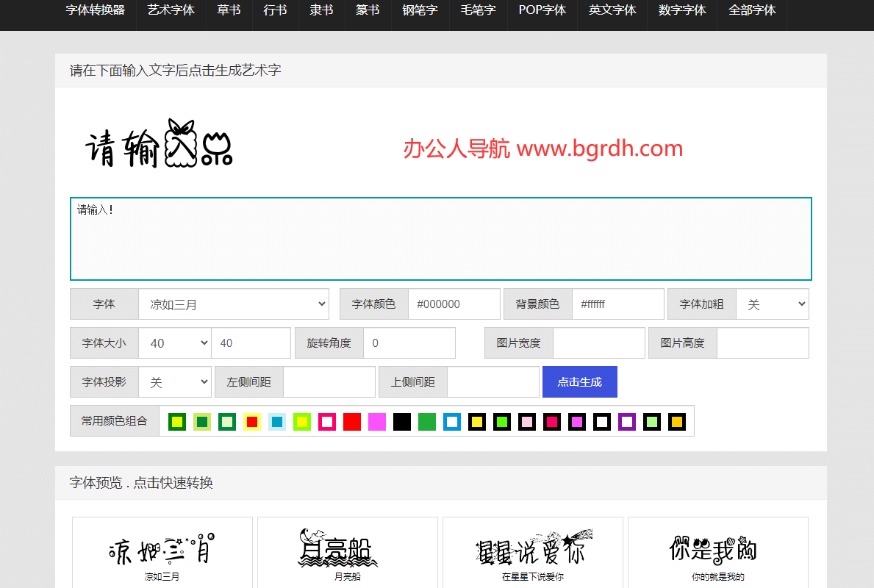Select the red color swatch

tap(351, 422)
